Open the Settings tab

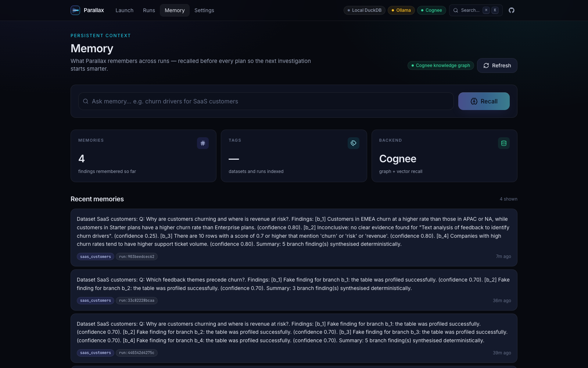coord(204,10)
